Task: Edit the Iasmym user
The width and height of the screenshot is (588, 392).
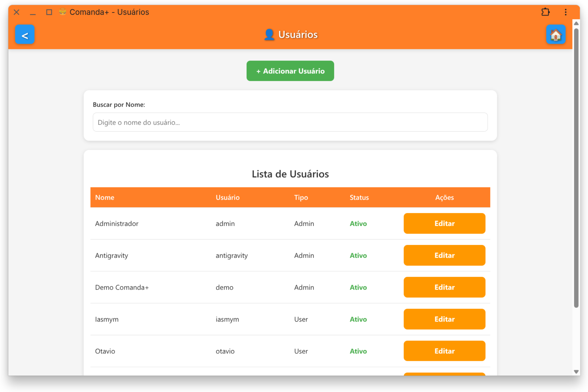Action: (x=444, y=319)
